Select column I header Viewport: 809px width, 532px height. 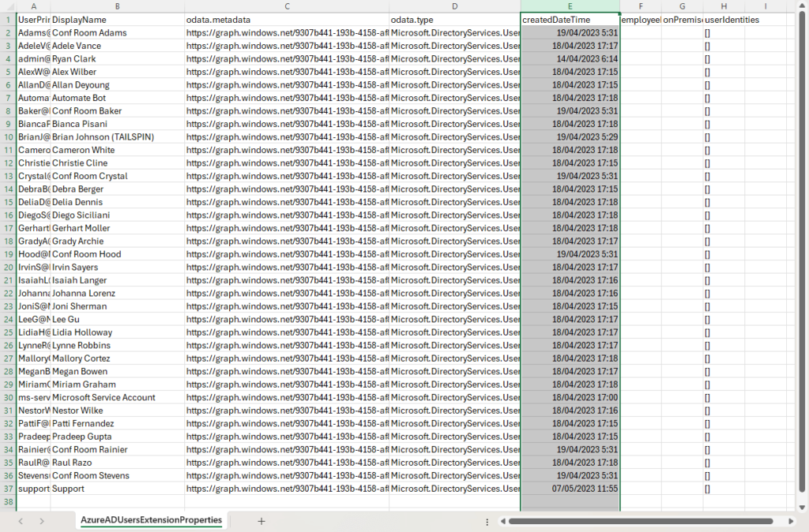point(766,6)
